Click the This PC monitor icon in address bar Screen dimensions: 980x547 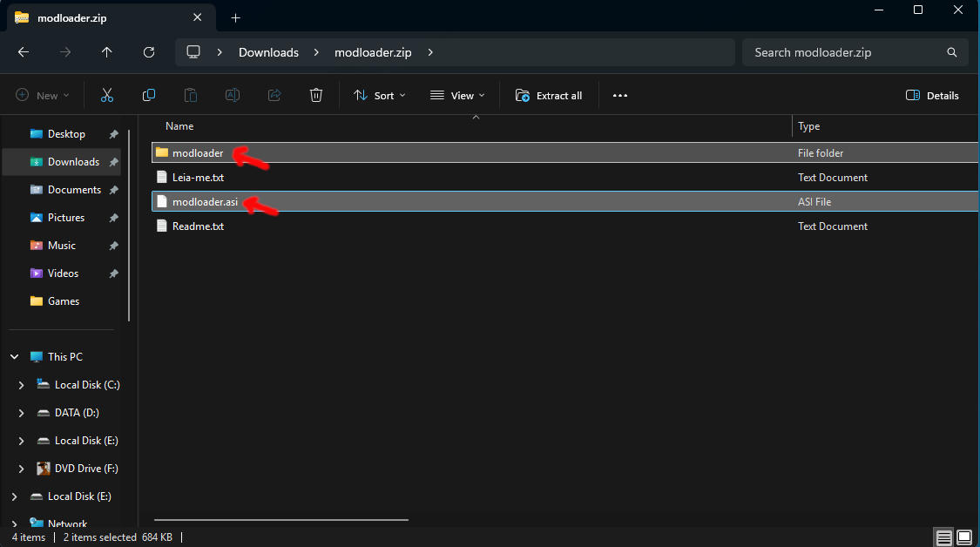pos(193,52)
